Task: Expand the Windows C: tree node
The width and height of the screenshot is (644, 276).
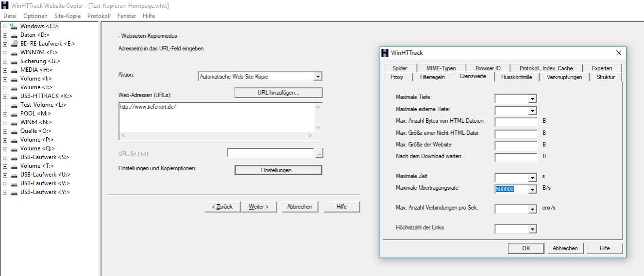Action: tap(5, 26)
